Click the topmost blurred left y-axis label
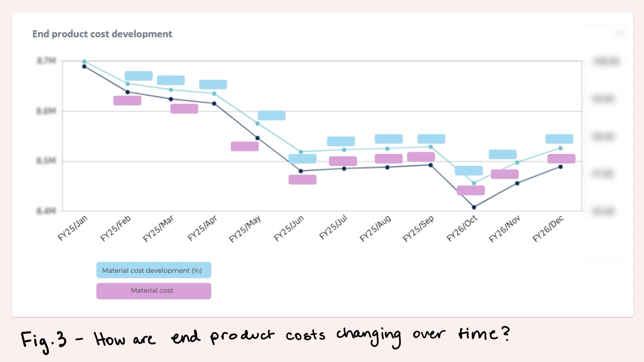Screen dimensions: 644x362 click(x=46, y=61)
